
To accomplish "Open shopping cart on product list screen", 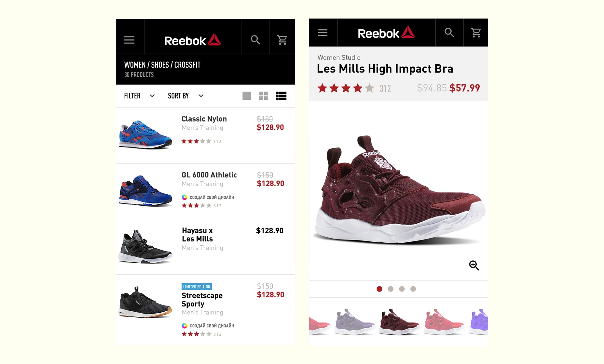I will pos(282,40).
